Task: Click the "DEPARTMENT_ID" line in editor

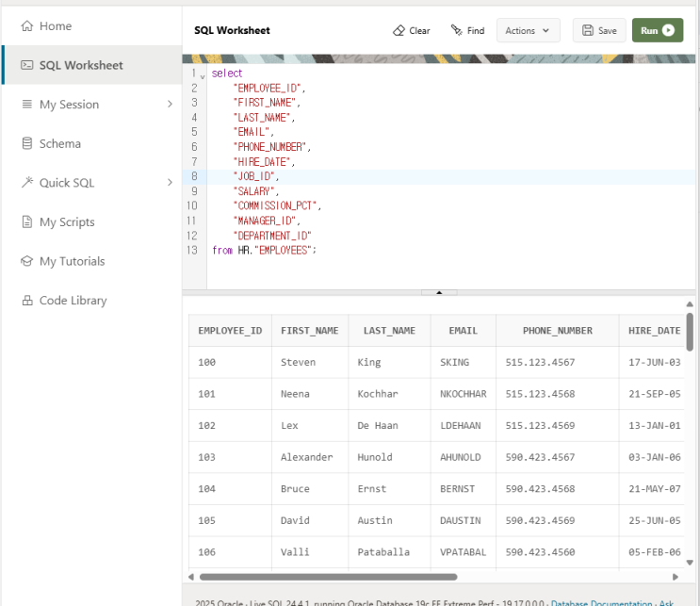Action: point(272,236)
